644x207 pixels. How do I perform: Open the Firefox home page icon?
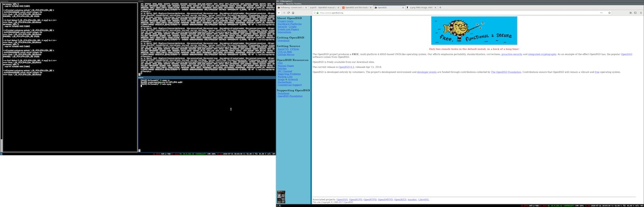293,13
